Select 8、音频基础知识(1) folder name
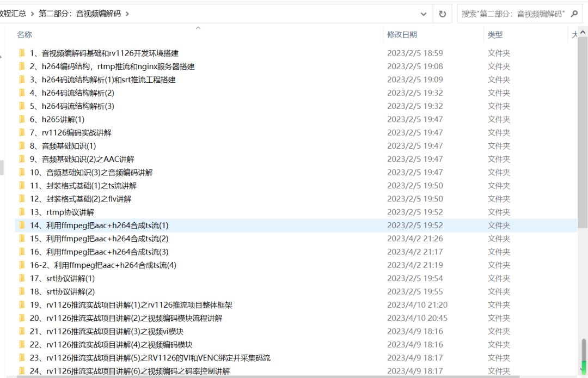 click(x=63, y=146)
